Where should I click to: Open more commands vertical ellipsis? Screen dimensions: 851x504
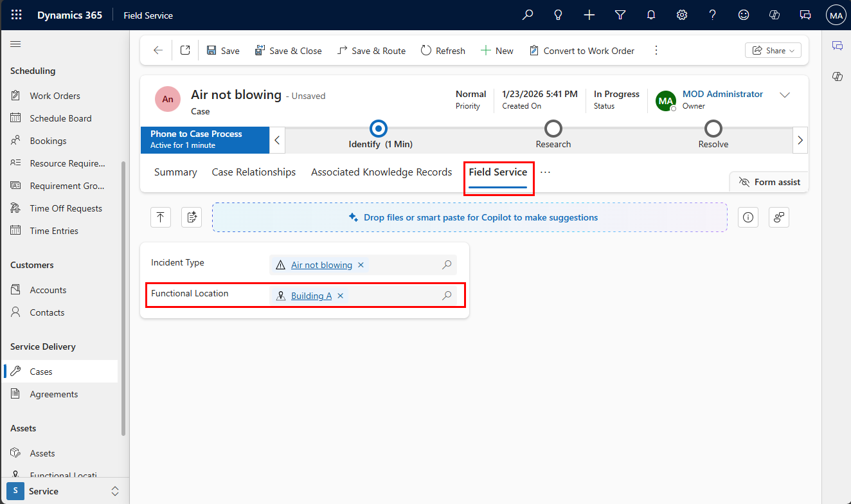(x=656, y=51)
